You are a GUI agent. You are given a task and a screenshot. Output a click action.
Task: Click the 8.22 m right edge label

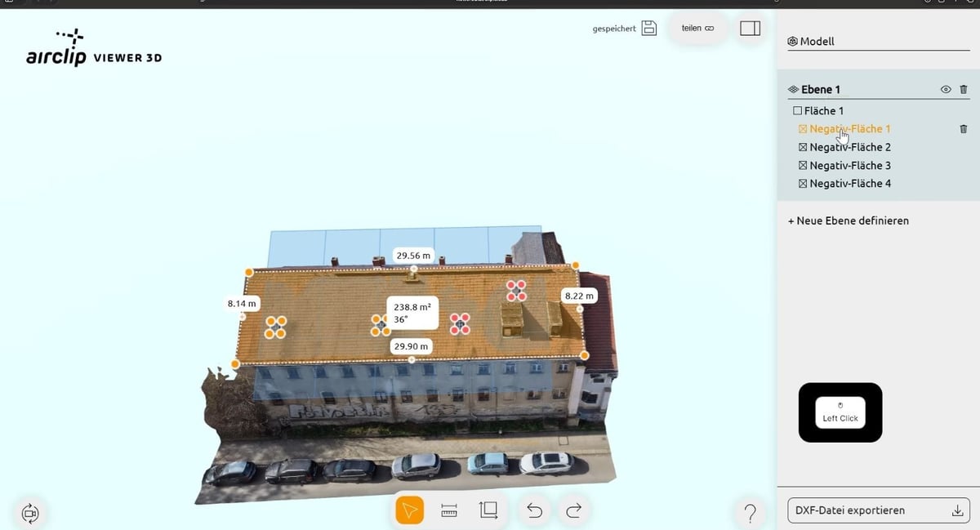579,296
